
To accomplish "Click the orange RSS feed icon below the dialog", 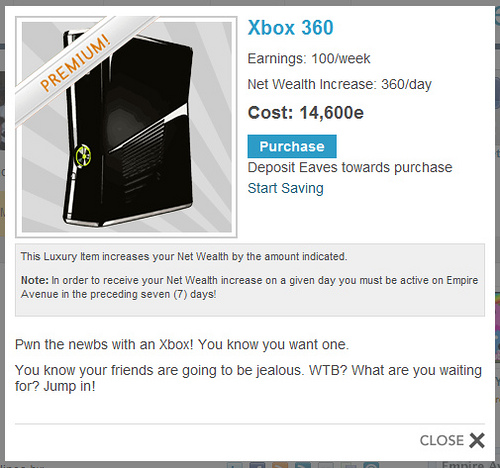I will point(279,465).
